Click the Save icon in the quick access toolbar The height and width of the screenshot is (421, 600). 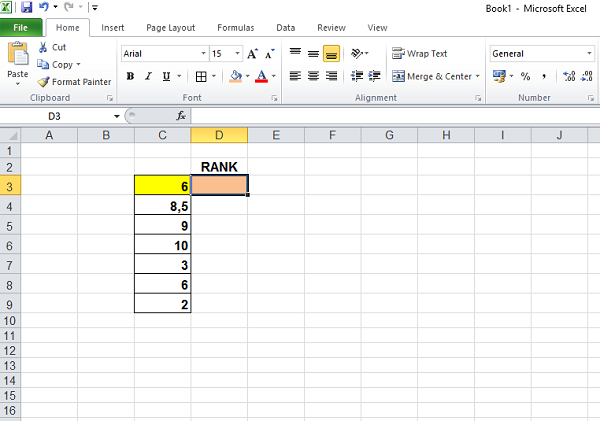pos(27,7)
